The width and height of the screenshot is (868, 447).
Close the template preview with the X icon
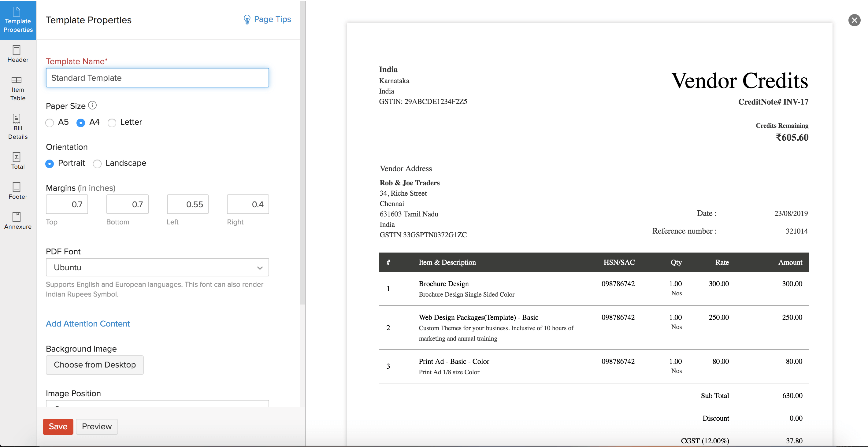click(854, 20)
